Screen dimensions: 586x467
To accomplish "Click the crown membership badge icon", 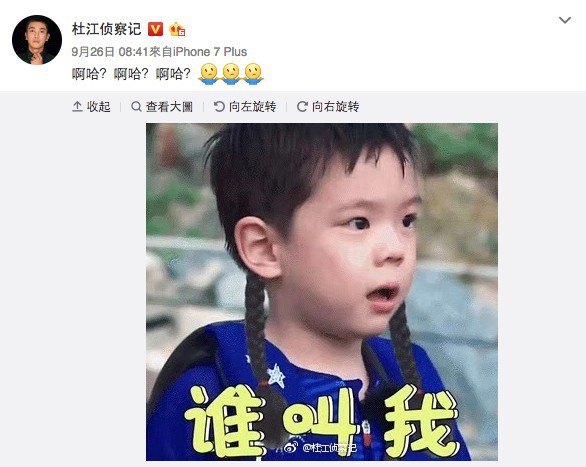I will [x=177, y=29].
